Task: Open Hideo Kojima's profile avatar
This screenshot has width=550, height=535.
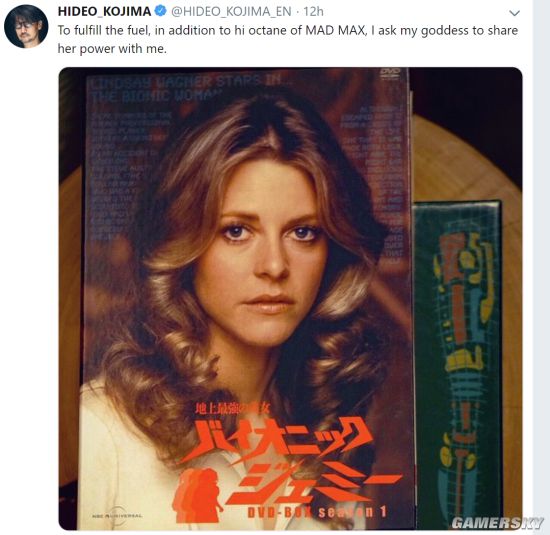Action: (26, 26)
